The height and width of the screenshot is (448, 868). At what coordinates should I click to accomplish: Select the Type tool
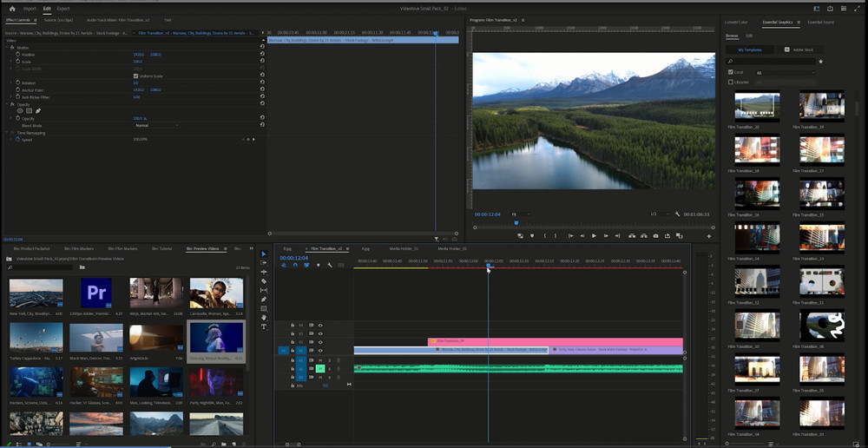(x=264, y=326)
